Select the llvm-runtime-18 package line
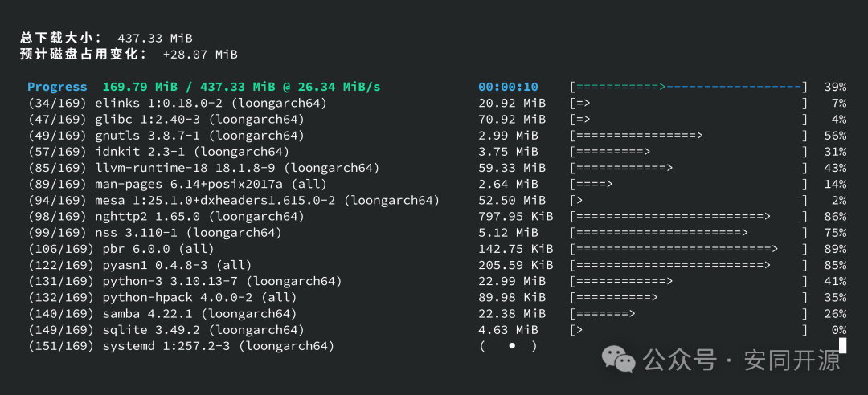 (x=203, y=168)
